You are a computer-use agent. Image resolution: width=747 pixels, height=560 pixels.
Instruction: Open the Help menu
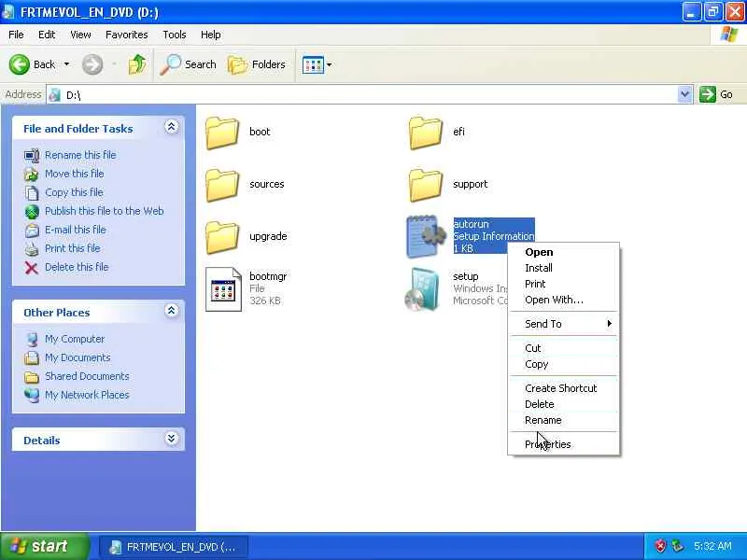[x=211, y=35]
